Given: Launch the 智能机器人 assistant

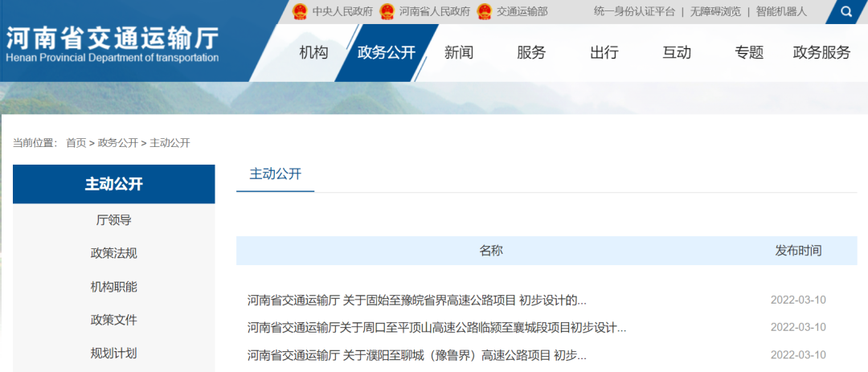Looking at the screenshot, I should 780,12.
